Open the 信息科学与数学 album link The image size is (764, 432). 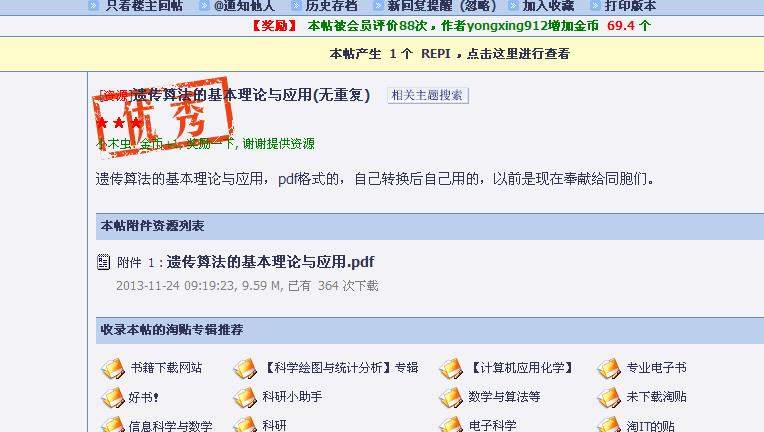(x=171, y=426)
